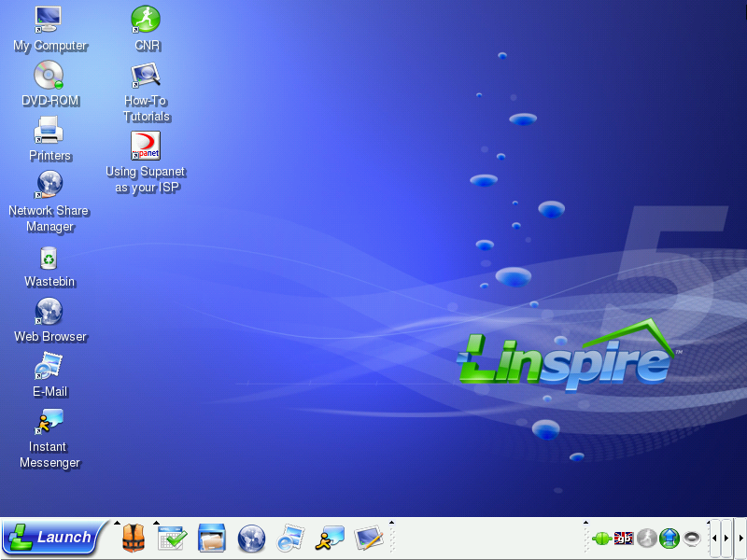Open the calendar checklist icon in taskbar
The width and height of the screenshot is (747, 560).
173,539
